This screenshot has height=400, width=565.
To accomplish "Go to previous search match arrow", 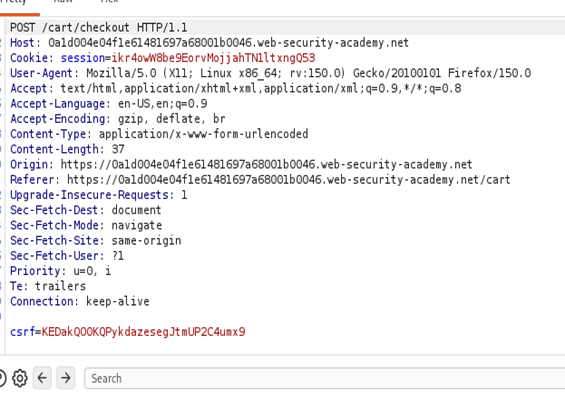I will point(42,378).
